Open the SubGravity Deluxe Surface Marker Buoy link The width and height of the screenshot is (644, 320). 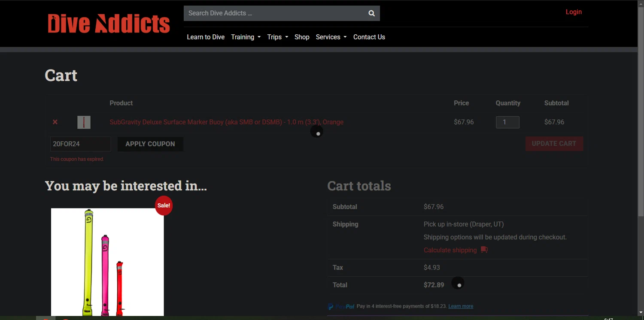coord(226,122)
